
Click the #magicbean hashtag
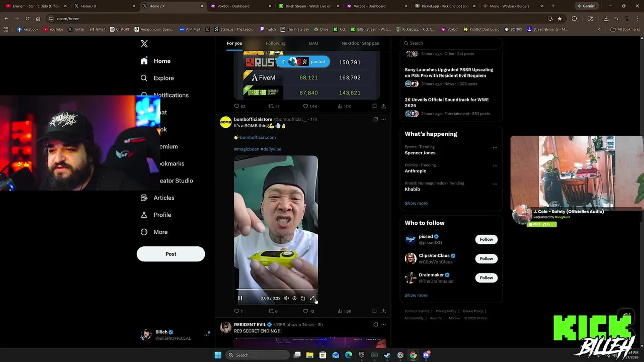tap(247, 149)
